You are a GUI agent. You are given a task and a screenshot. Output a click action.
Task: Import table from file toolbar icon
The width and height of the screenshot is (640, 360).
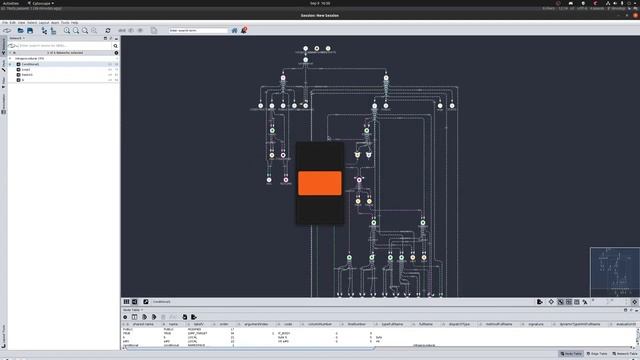tap(53, 31)
